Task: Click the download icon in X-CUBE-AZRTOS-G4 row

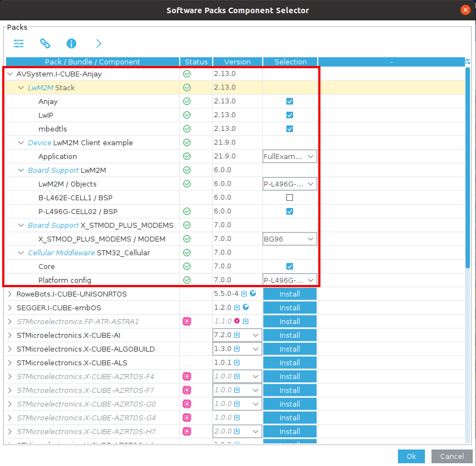Action: tap(237, 418)
